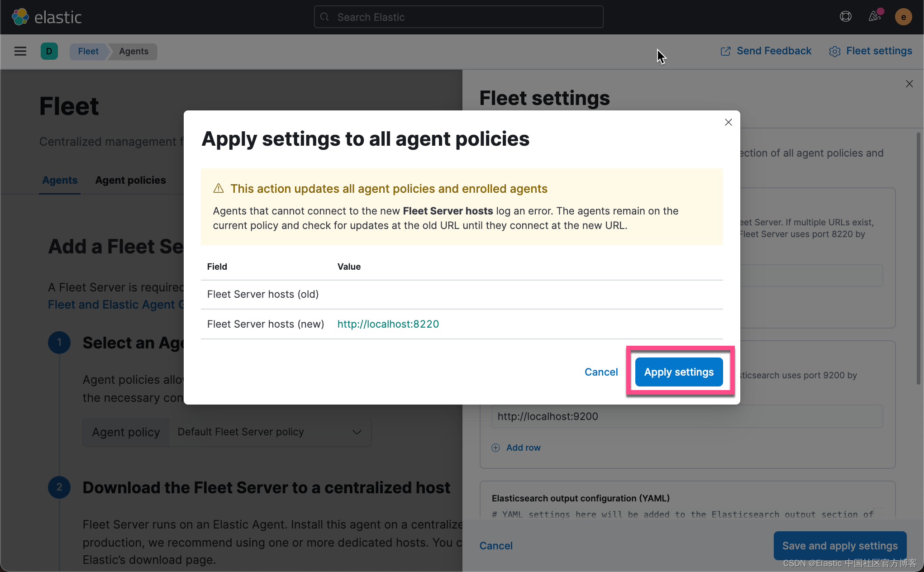
Task: Click the Apply settings button
Action: (679, 372)
